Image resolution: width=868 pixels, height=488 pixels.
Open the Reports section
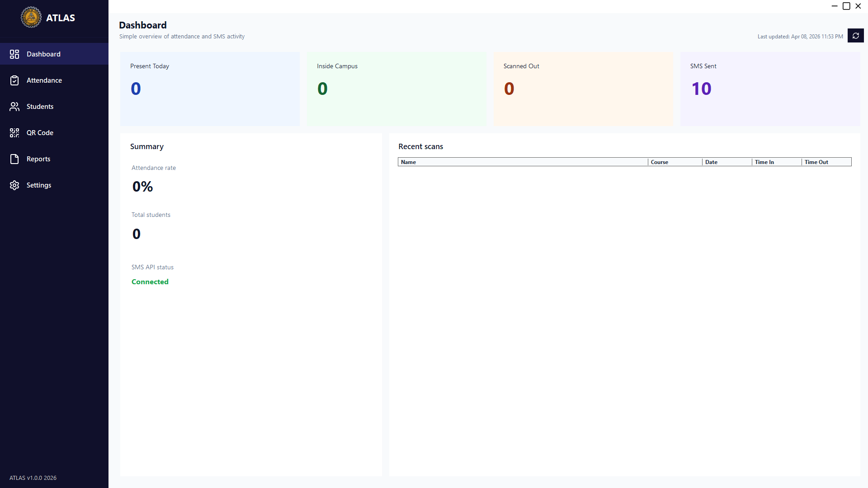pyautogui.click(x=38, y=159)
